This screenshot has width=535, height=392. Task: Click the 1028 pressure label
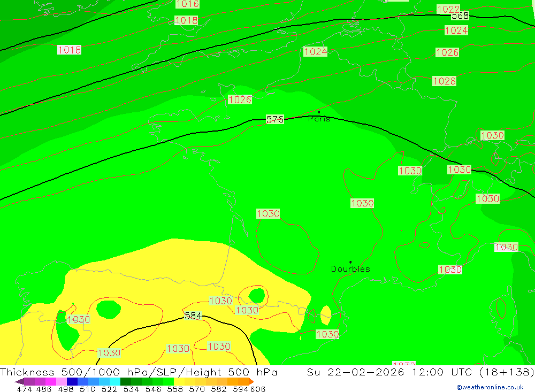tap(444, 81)
